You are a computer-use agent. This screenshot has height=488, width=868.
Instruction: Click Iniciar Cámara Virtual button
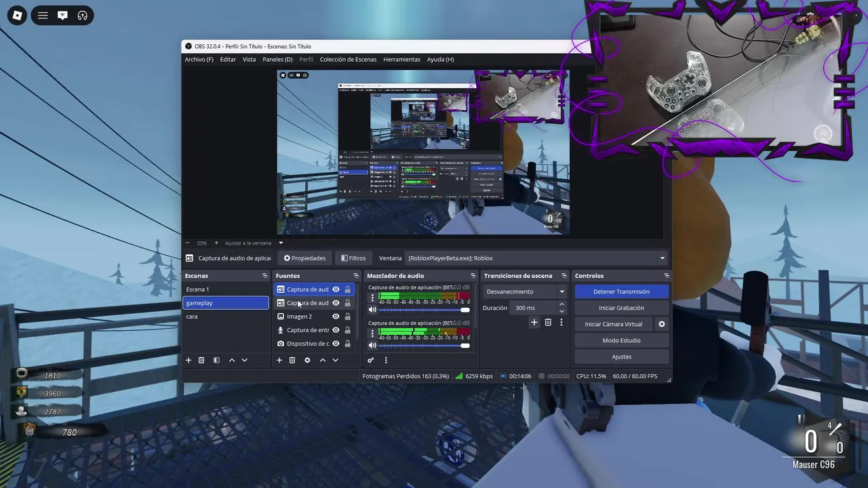614,324
